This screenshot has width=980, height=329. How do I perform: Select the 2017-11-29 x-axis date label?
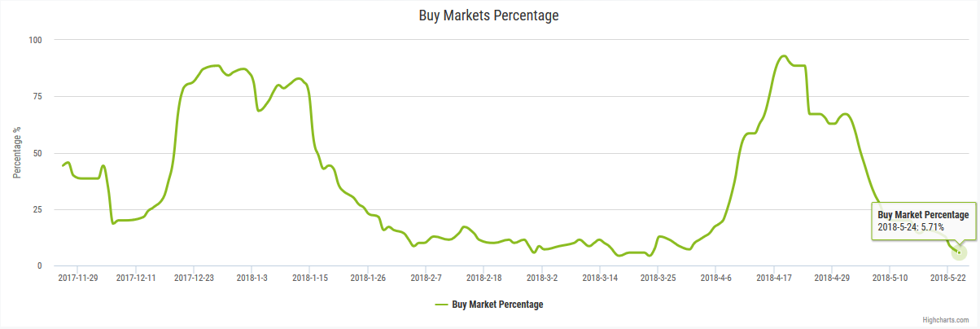click(78, 278)
